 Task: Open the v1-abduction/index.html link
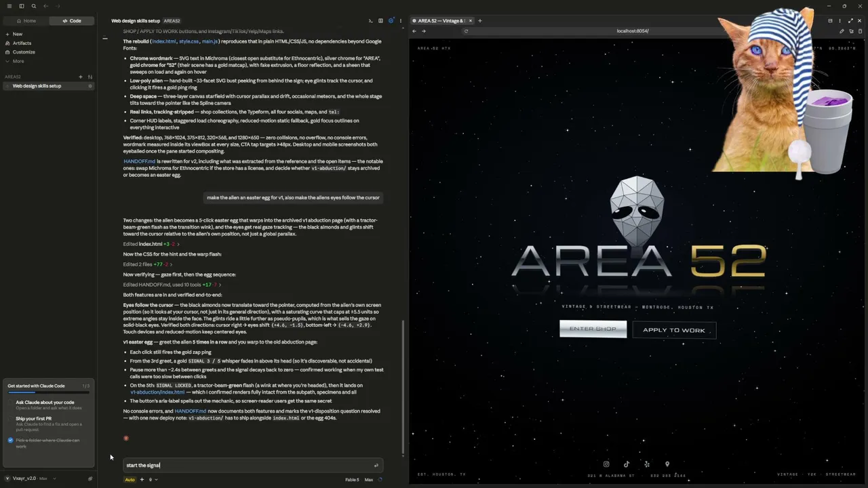pos(157,392)
